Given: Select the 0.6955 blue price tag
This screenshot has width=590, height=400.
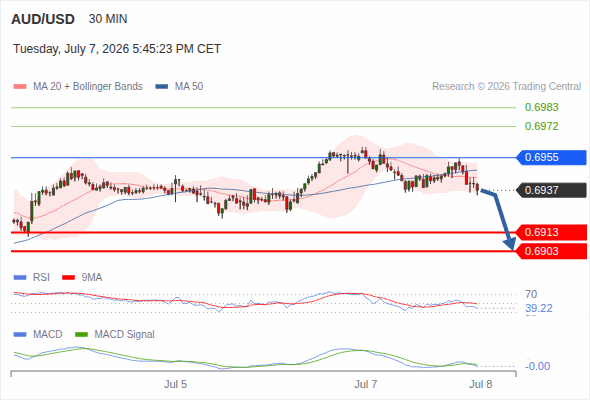Looking at the screenshot, I should coord(550,157).
